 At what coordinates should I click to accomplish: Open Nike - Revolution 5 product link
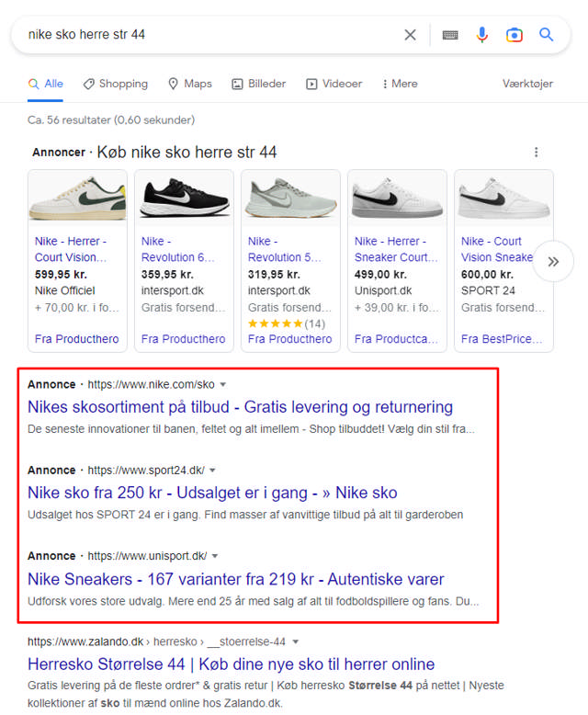pos(285,249)
